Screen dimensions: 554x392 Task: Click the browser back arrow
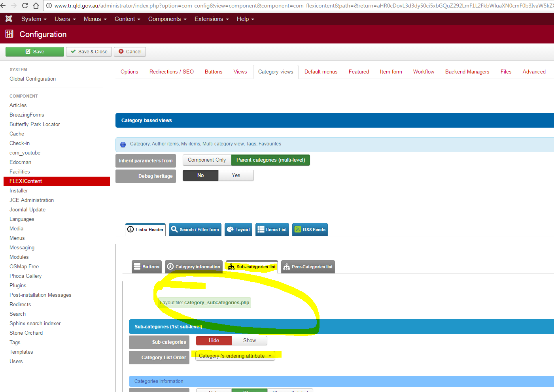pyautogui.click(x=3, y=6)
